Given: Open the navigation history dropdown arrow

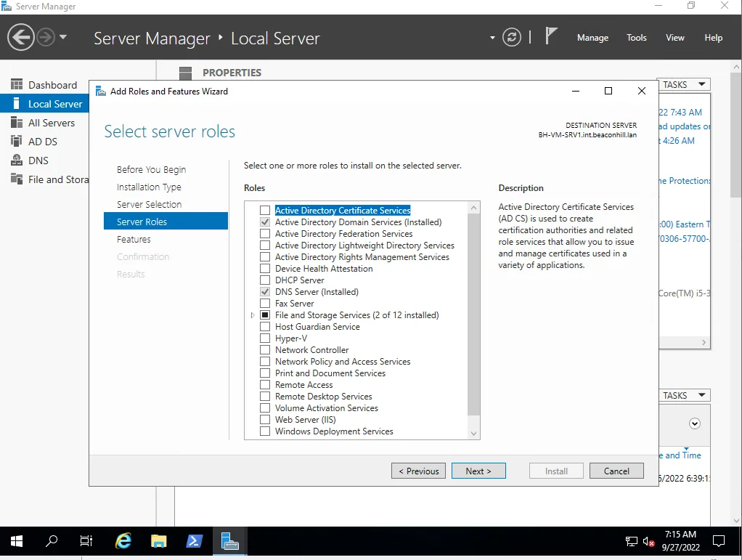Looking at the screenshot, I should click(x=63, y=37).
